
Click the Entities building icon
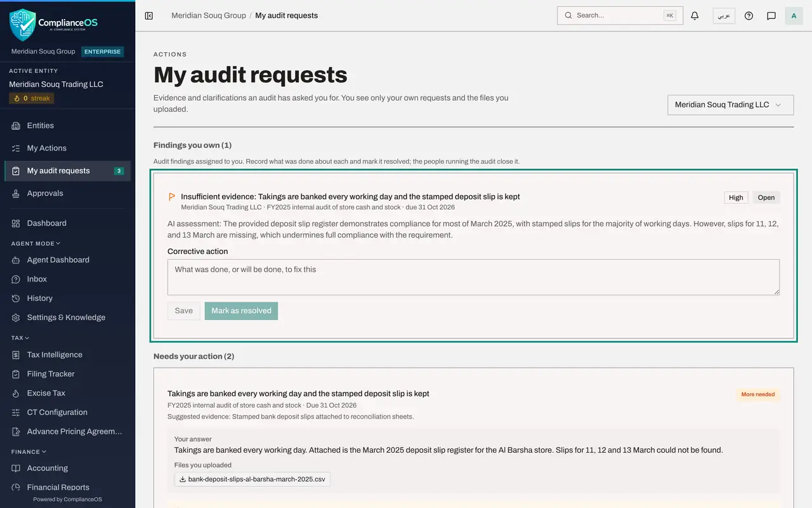click(x=16, y=126)
